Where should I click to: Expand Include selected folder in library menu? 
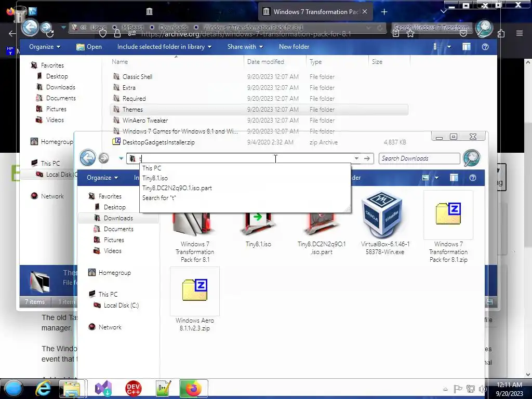click(x=164, y=47)
